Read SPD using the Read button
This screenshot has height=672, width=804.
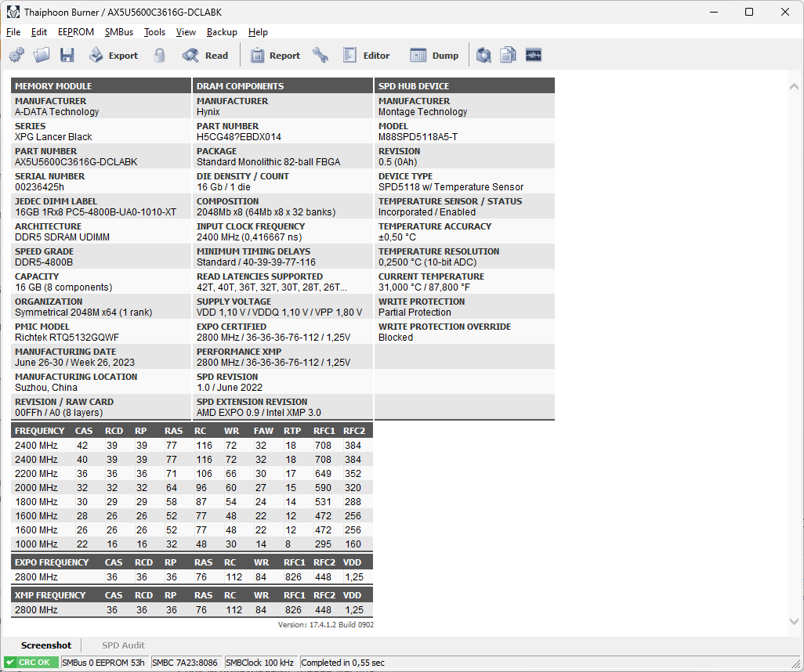click(x=205, y=56)
